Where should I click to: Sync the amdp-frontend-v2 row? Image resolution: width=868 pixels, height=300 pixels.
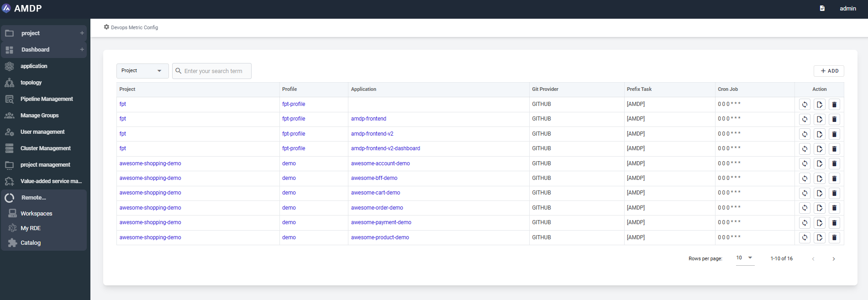(805, 134)
